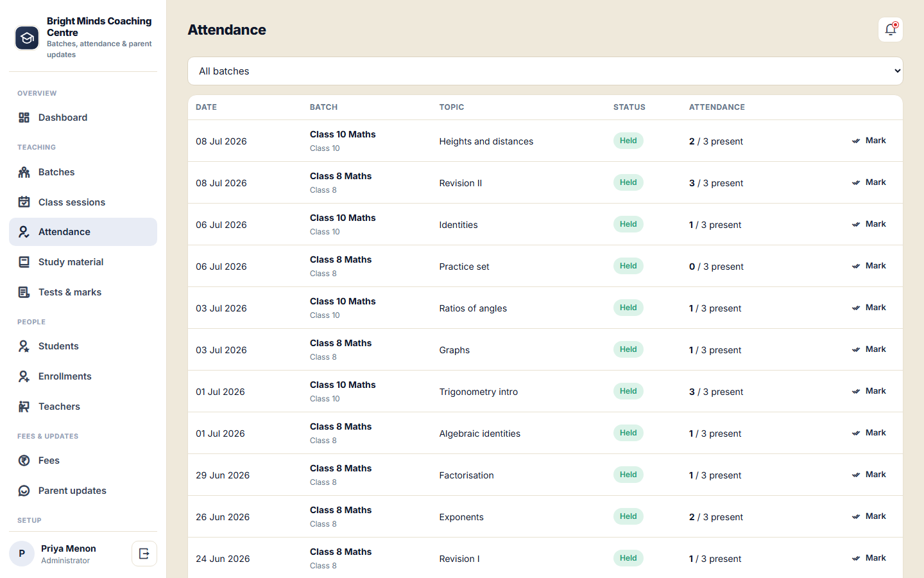This screenshot has width=924, height=578.
Task: Click the Class sessions calendar icon
Action: [x=24, y=202]
